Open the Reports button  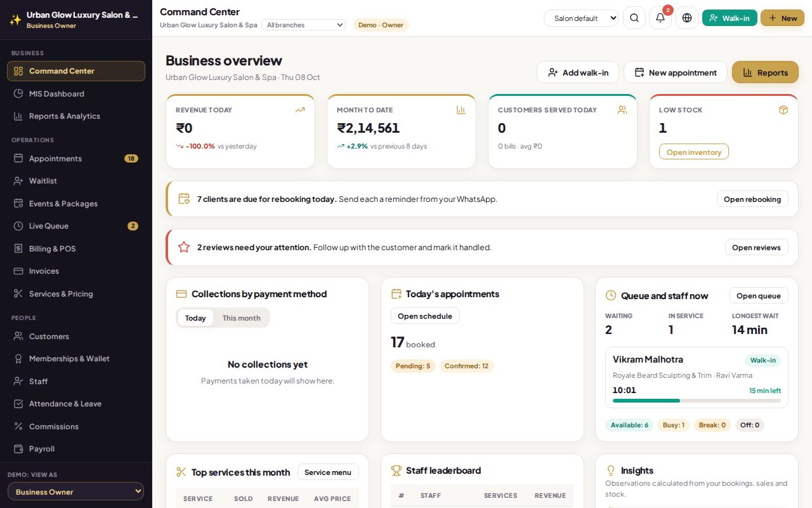(765, 72)
